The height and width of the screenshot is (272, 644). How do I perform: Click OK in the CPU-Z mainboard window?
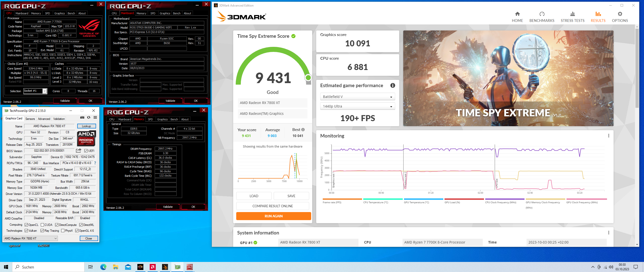pos(196,101)
